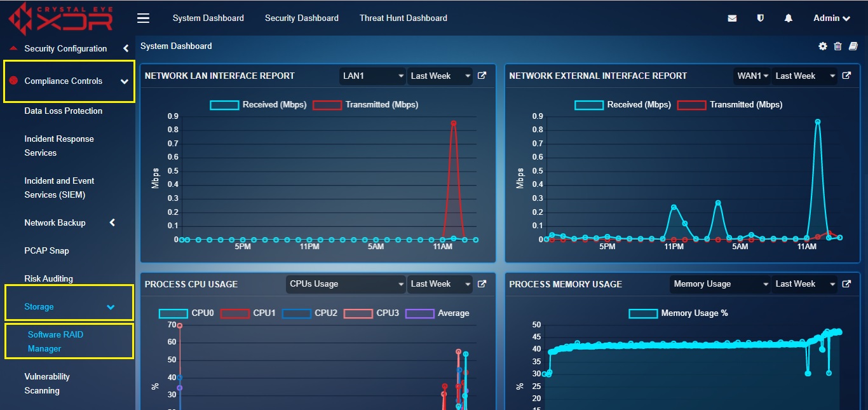868x410 pixels.
Task: Open Last Week dropdown in Memory Usage panel
Action: [x=804, y=284]
